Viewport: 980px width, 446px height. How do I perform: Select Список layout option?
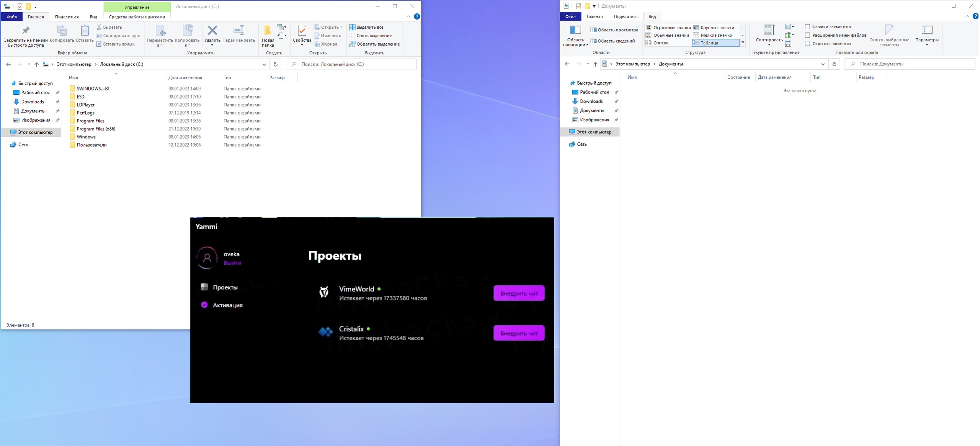pyautogui.click(x=657, y=43)
